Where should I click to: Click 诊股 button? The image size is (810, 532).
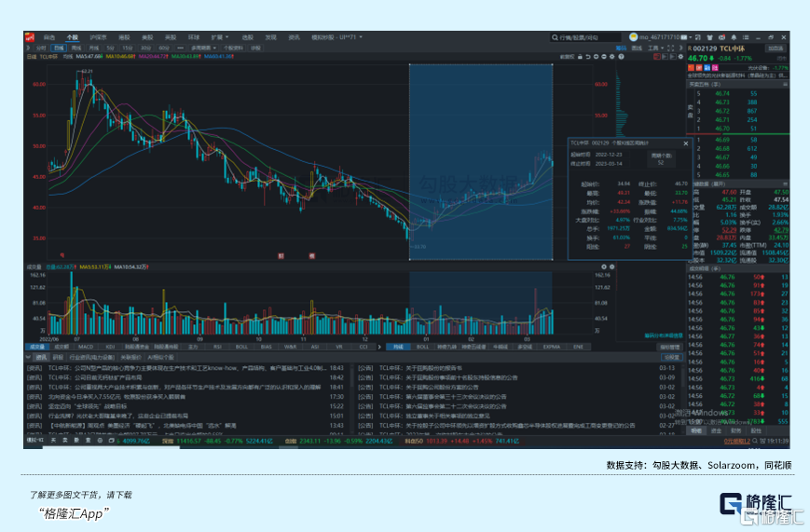tap(255, 48)
